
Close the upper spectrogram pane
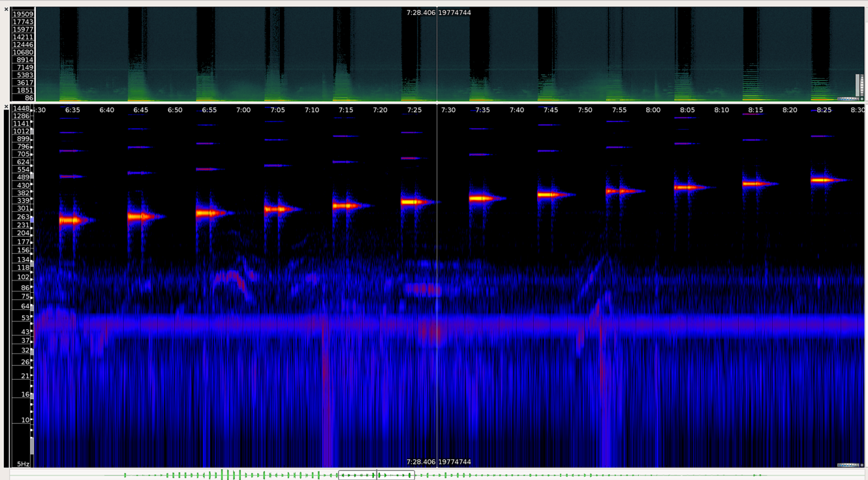click(x=7, y=10)
